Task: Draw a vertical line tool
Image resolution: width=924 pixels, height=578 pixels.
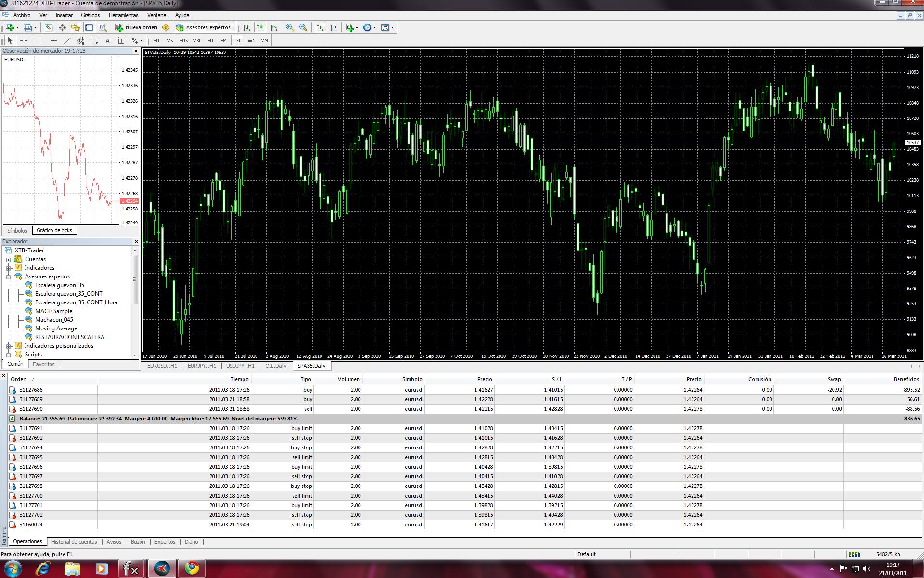Action: click(x=40, y=41)
